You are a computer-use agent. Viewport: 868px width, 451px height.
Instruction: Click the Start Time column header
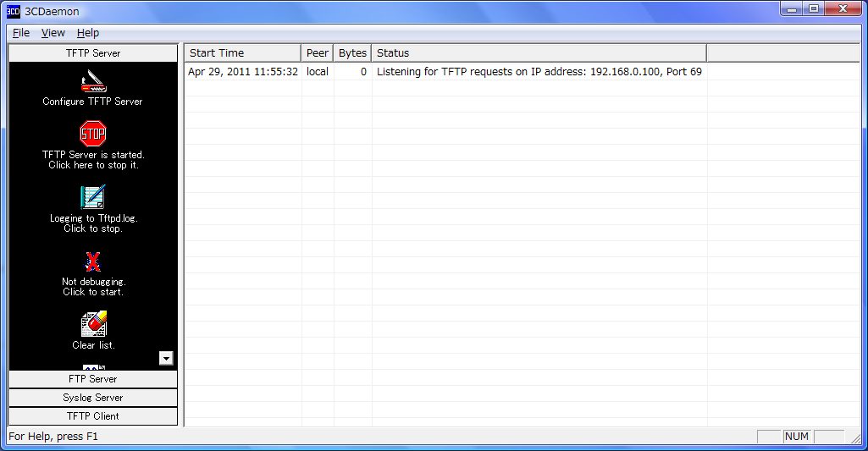(242, 53)
